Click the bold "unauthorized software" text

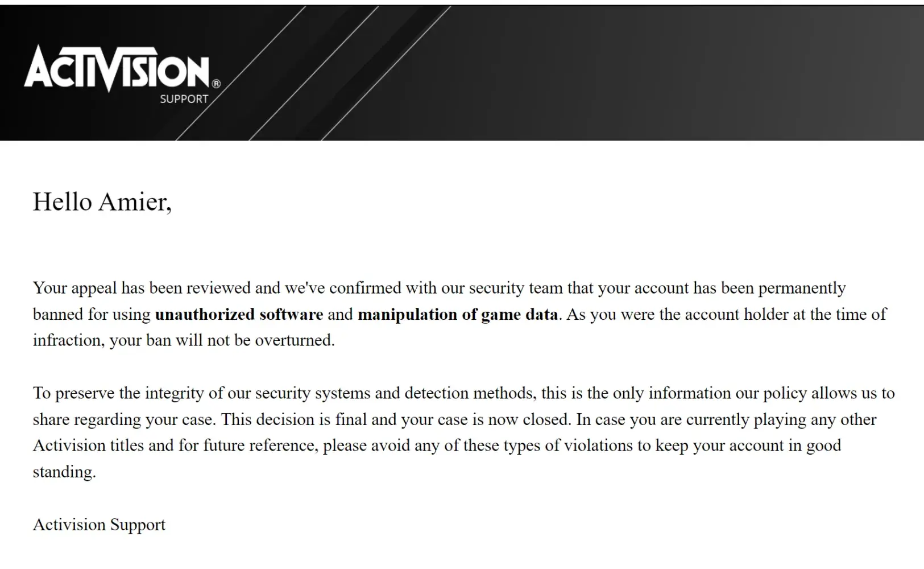tap(239, 314)
